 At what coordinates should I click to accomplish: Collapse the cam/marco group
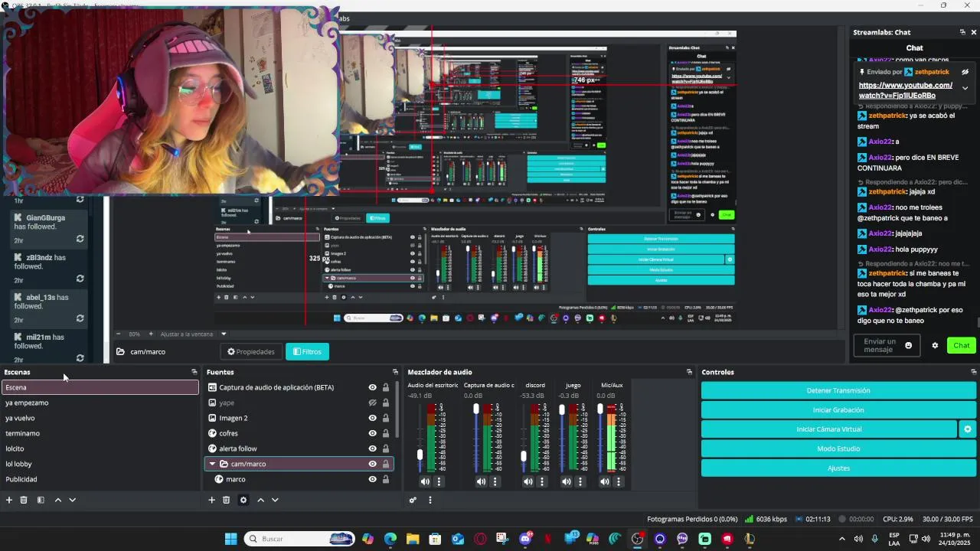212,464
